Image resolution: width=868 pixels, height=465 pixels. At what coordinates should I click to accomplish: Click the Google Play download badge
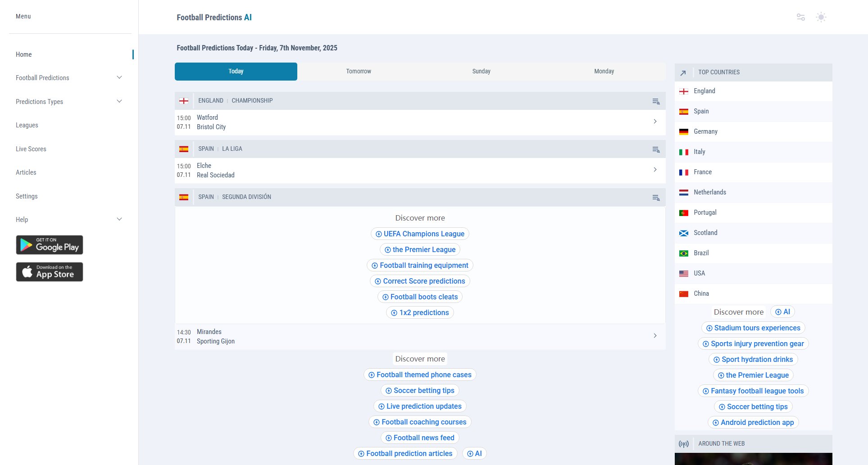coord(50,245)
